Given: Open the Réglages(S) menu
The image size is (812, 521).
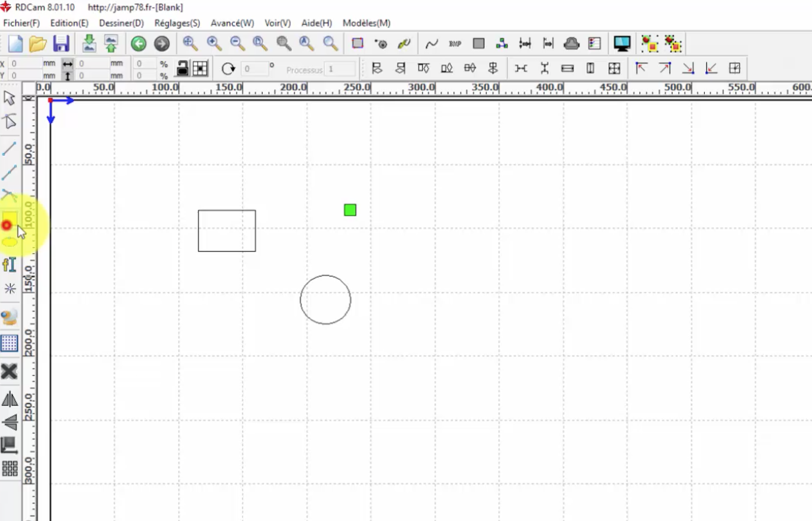Looking at the screenshot, I should 177,23.
